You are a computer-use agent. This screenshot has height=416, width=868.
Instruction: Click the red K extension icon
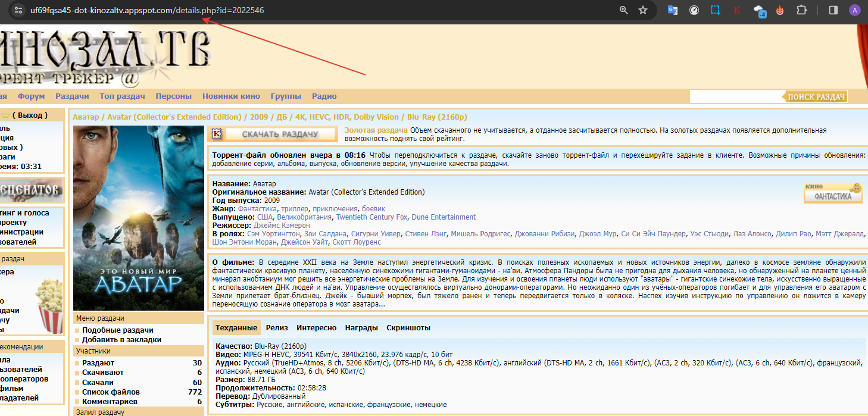[x=737, y=10]
